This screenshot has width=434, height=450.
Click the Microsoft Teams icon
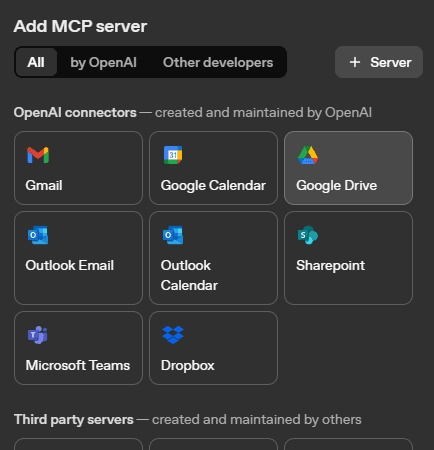point(38,335)
